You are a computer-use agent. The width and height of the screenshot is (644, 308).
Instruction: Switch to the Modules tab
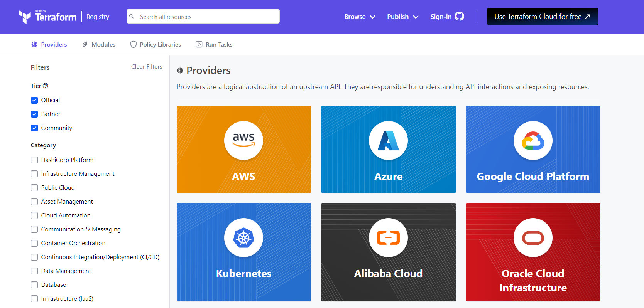[99, 44]
